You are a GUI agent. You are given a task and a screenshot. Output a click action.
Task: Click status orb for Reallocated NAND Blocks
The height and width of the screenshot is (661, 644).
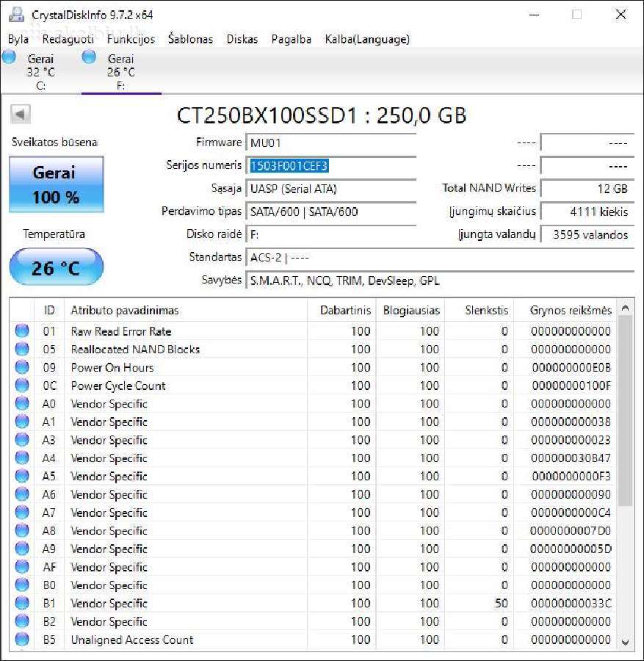pos(22,349)
